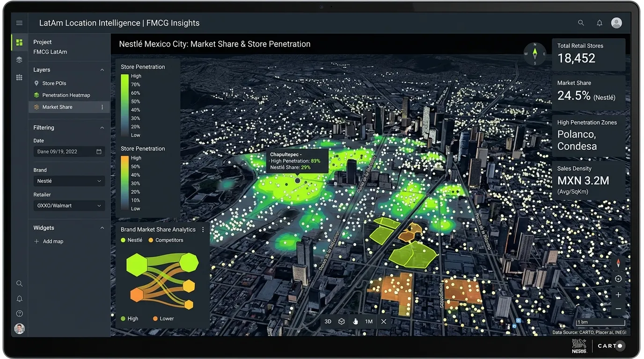This screenshot has width=644, height=359.
Task: Open the Retailer dropdown showing OXXO/Walmart
Action: pos(69,206)
